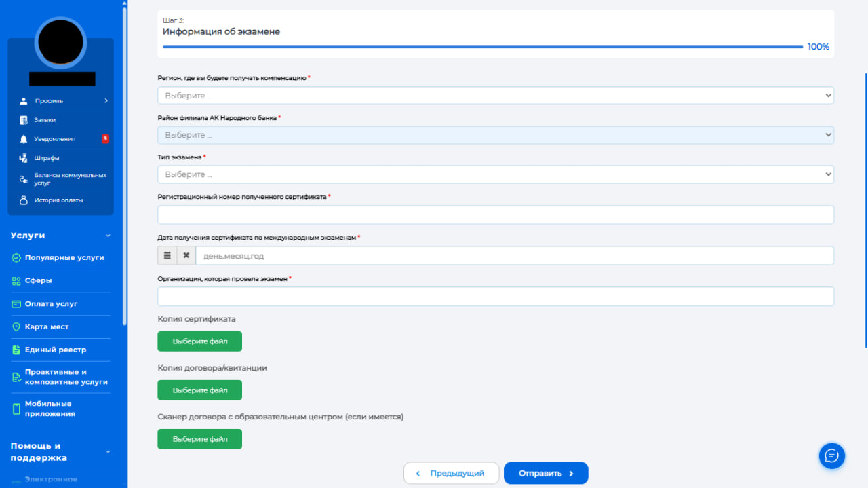
Task: Open Map of places (Карта мест) icon
Action: point(17,326)
